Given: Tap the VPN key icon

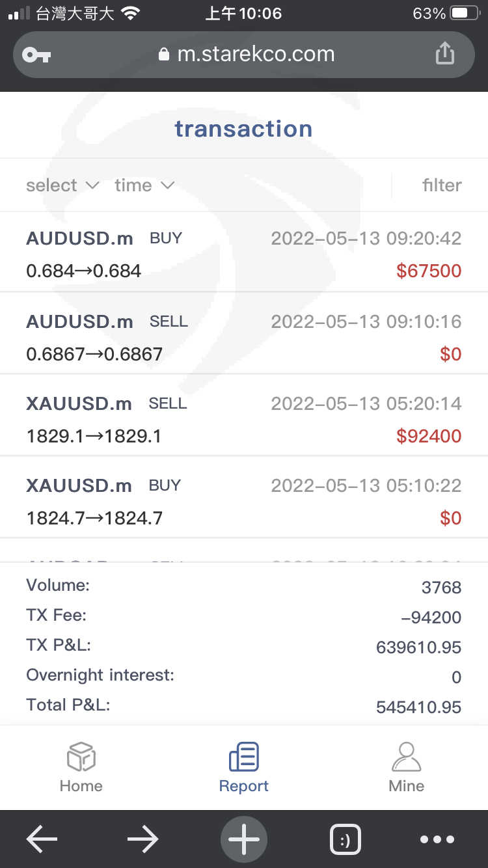Looking at the screenshot, I should pyautogui.click(x=36, y=55).
